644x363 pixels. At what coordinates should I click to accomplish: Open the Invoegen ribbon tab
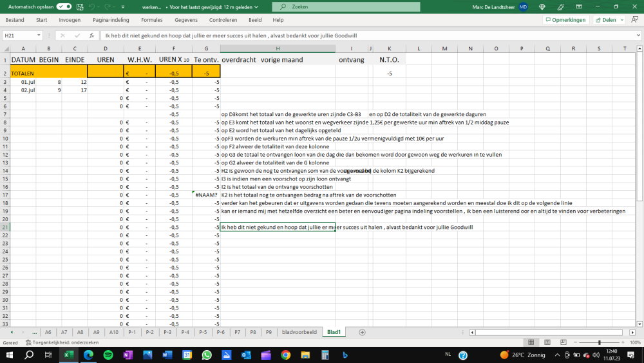pyautogui.click(x=70, y=20)
